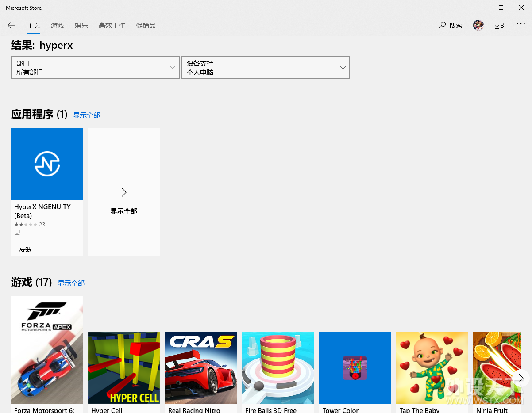Click 显示全部 link next to 应用程序
532x413 pixels.
point(87,115)
